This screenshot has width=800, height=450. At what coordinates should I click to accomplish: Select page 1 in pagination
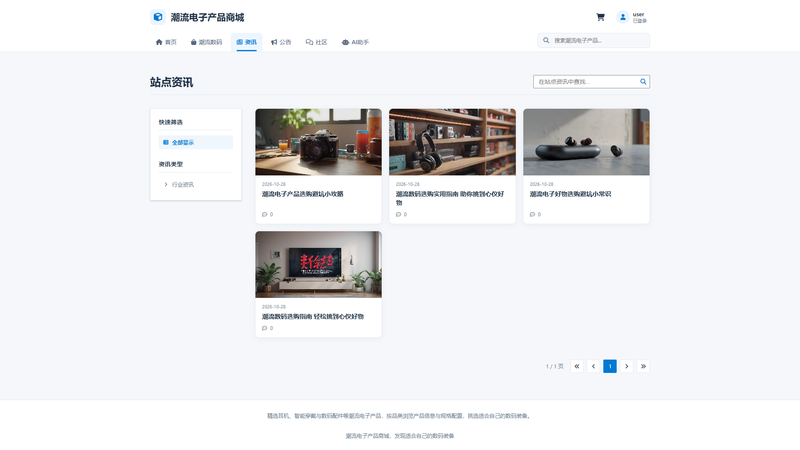click(610, 366)
